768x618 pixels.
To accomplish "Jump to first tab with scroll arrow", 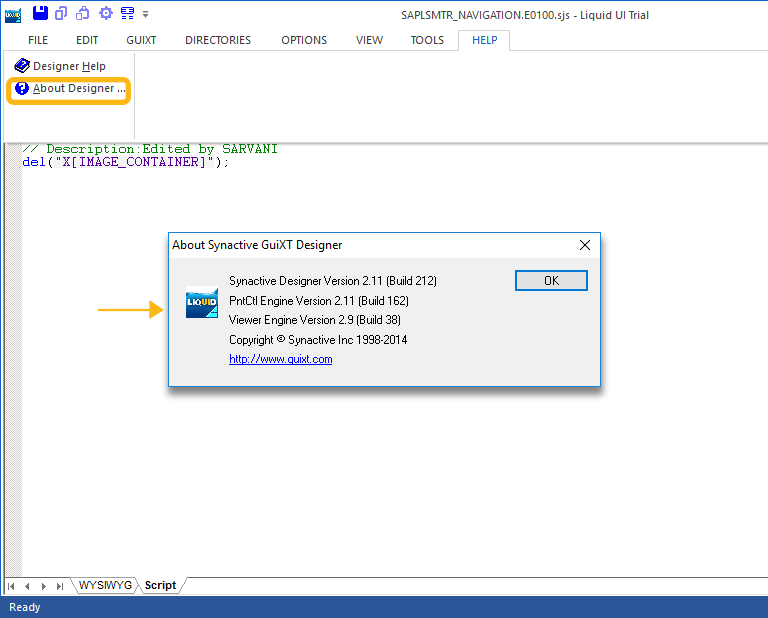I will pos(12,586).
